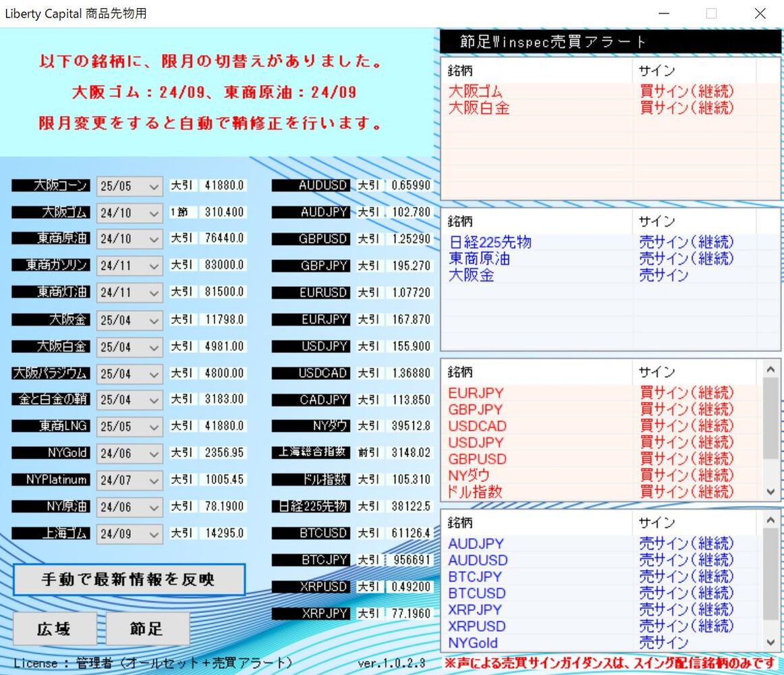Select the GBPJPY buy alert row
The width and height of the screenshot is (784, 675).
coord(603,409)
